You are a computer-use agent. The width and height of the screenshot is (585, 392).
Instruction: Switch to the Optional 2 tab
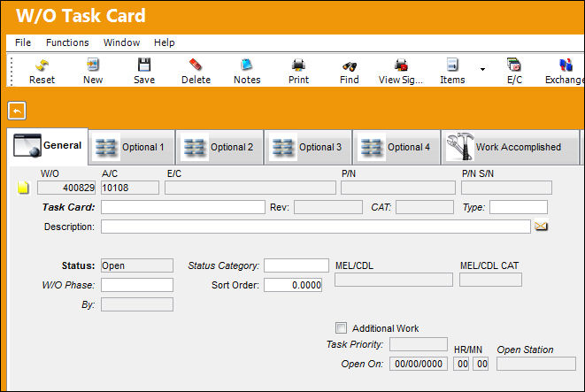click(219, 147)
